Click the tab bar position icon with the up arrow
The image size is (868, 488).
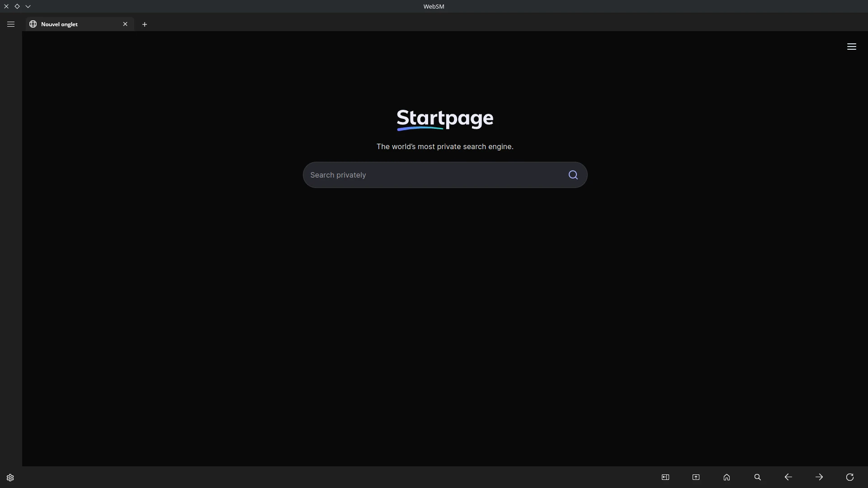(696, 477)
